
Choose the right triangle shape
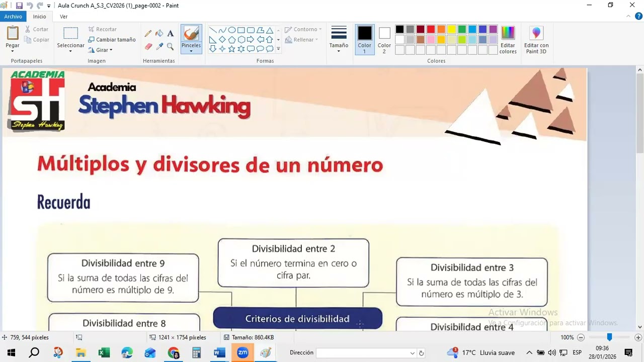point(213,40)
